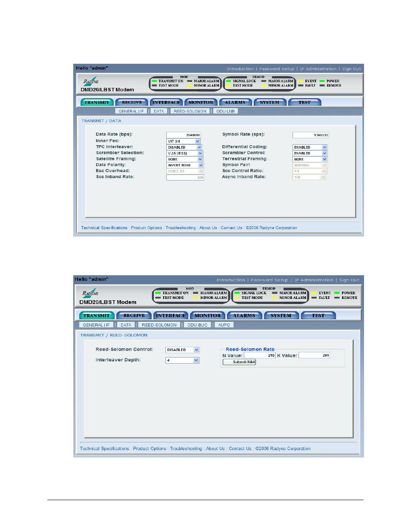411x532 pixels.
Task: Open Technical Specifications on the Transmit/Data page
Action: click(104, 228)
